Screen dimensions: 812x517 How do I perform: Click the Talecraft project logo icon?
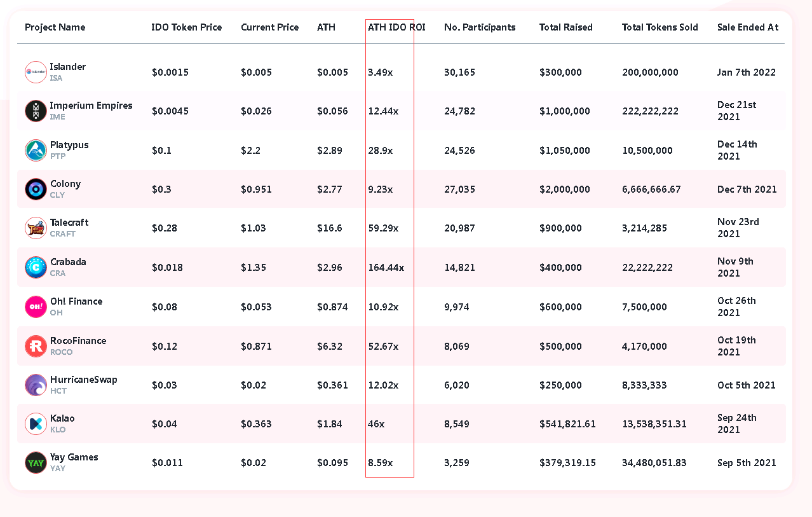pyautogui.click(x=36, y=228)
